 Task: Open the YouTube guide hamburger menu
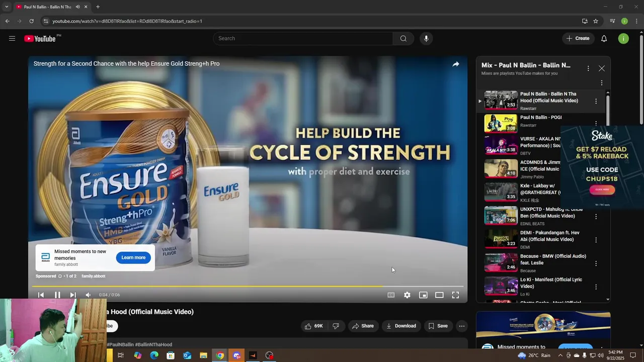[x=12, y=38]
